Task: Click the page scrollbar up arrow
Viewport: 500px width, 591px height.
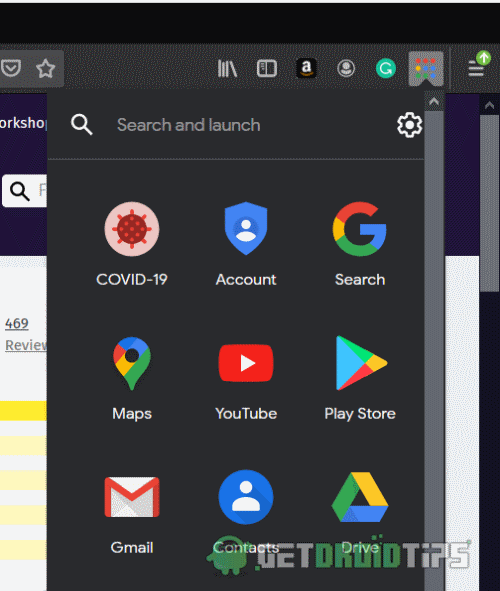Action: 489,105
